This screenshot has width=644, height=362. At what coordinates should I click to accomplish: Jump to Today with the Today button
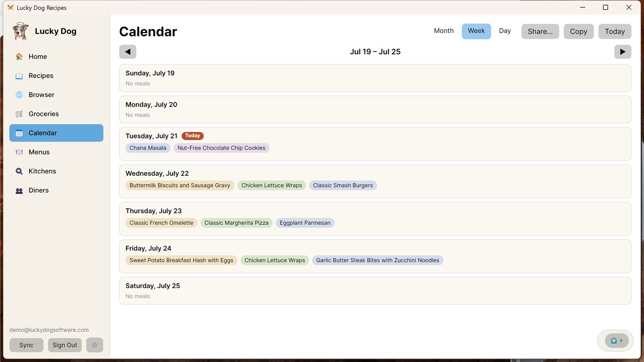coord(615,31)
